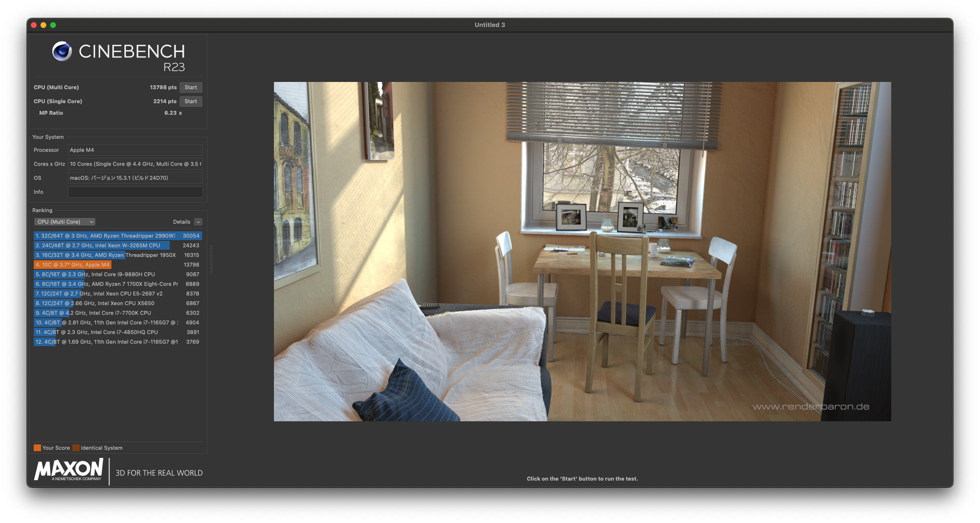Start the CPU Single Core test
The height and width of the screenshot is (523, 980).
191,101
